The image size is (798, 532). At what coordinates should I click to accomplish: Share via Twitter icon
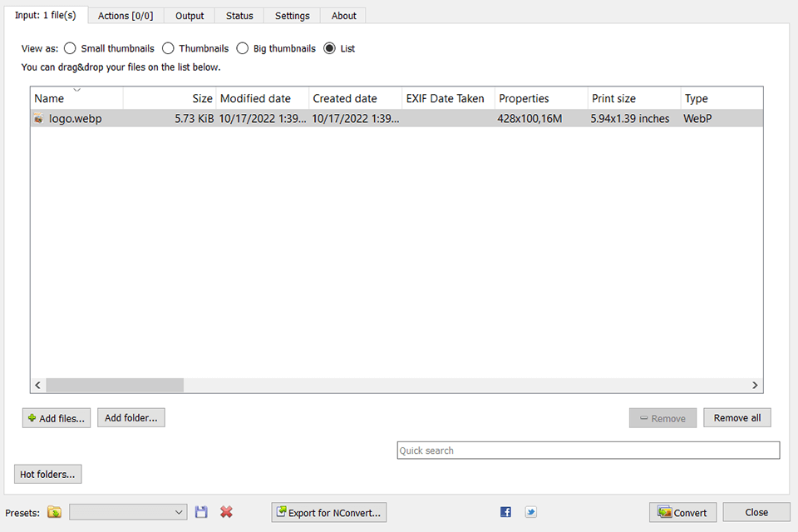[x=531, y=512]
